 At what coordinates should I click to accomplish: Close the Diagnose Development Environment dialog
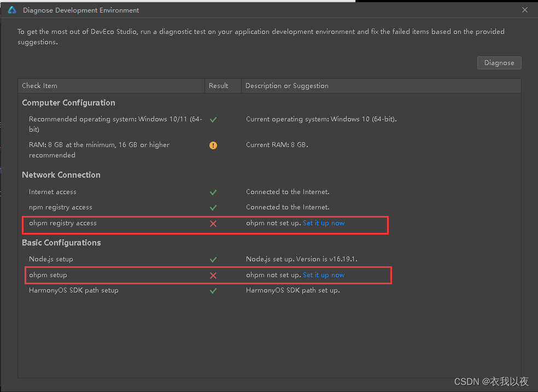525,10
